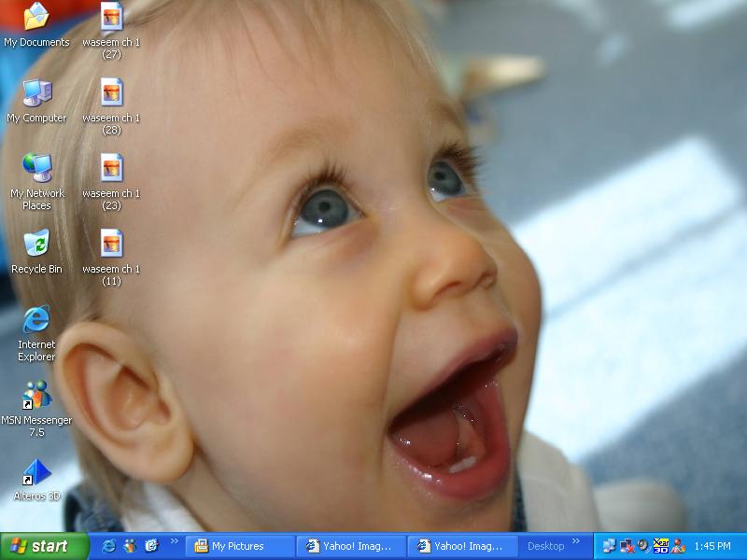Launch MSN Messenger from Quick Launch
Image resolution: width=747 pixels, height=560 pixels.
tap(130, 546)
